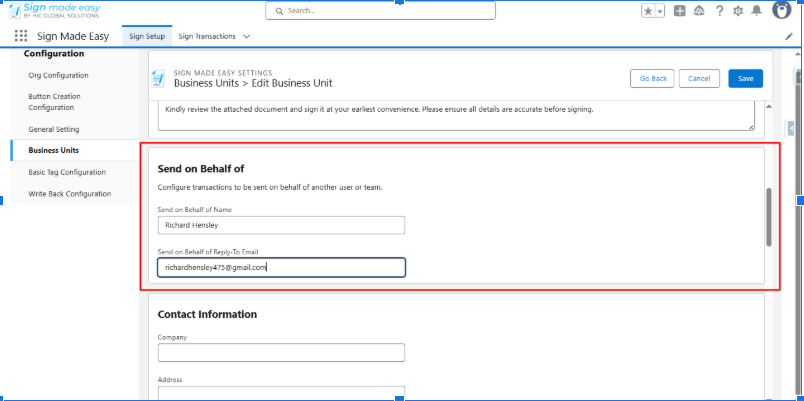The height and width of the screenshot is (401, 804).
Task: Expand the Sign Transactions tab chevron
Action: click(x=247, y=37)
